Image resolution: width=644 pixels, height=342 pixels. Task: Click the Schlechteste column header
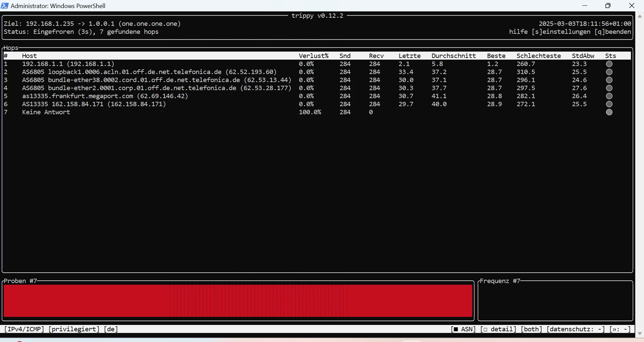tap(539, 56)
